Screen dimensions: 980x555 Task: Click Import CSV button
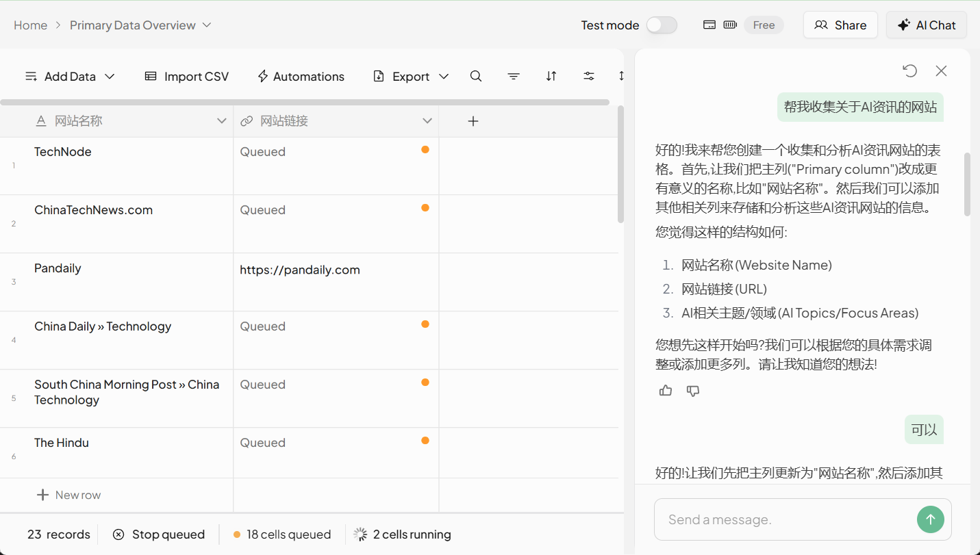[x=187, y=77]
